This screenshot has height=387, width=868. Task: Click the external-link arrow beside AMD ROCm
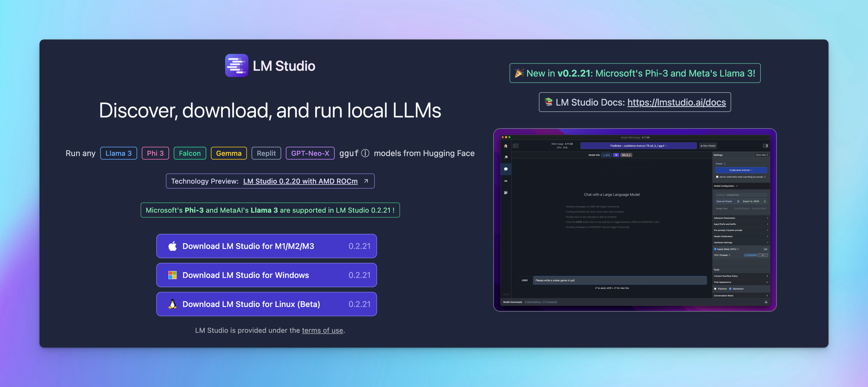coord(366,181)
